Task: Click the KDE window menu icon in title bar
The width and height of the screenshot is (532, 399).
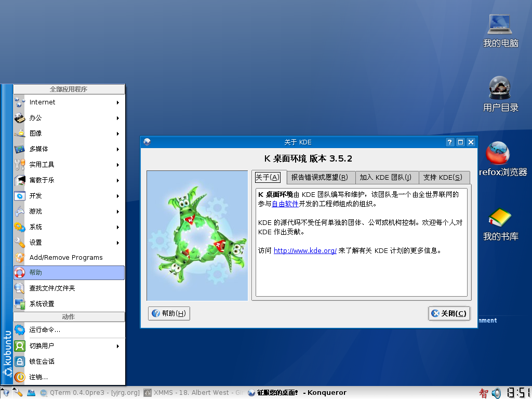Action: tap(147, 142)
